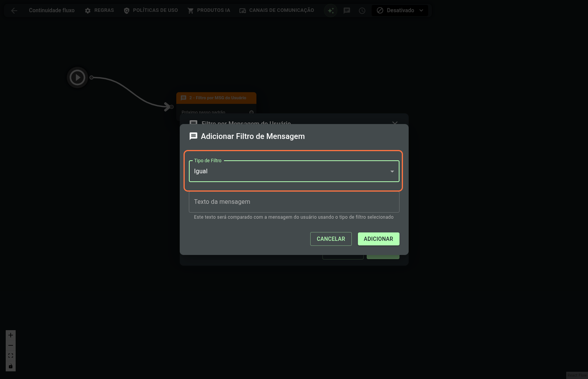The image size is (588, 379).
Task: Open the REGRAS menu
Action: pos(99,11)
